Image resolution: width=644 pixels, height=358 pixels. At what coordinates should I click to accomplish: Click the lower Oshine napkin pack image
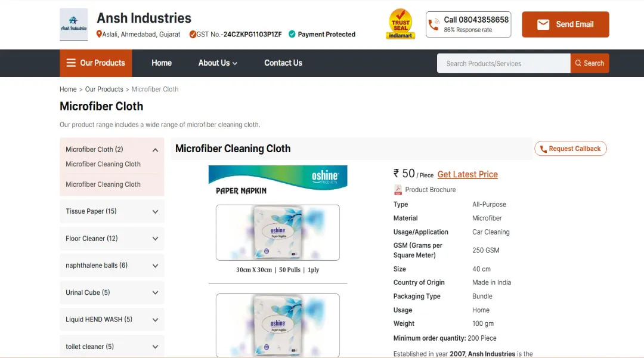[x=278, y=325]
